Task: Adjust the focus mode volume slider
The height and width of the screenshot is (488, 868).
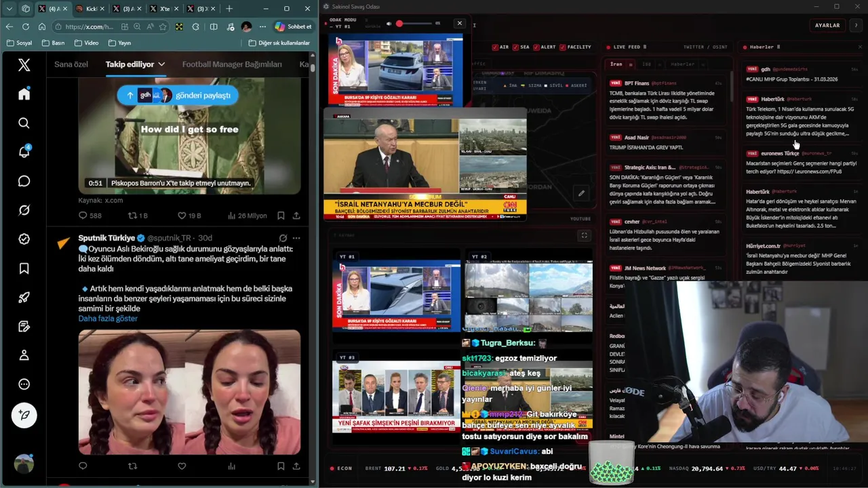Action: 415,24
